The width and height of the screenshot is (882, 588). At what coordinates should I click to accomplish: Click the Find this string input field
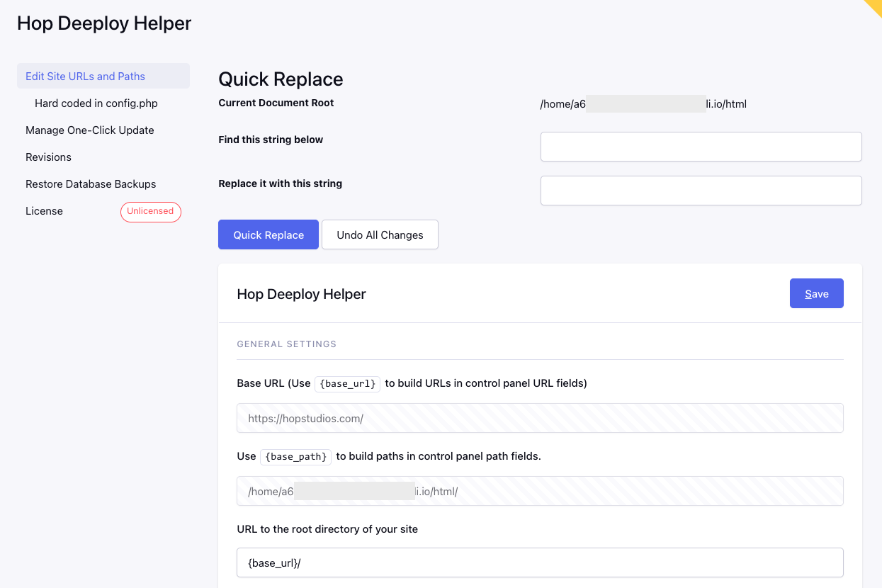point(701,146)
